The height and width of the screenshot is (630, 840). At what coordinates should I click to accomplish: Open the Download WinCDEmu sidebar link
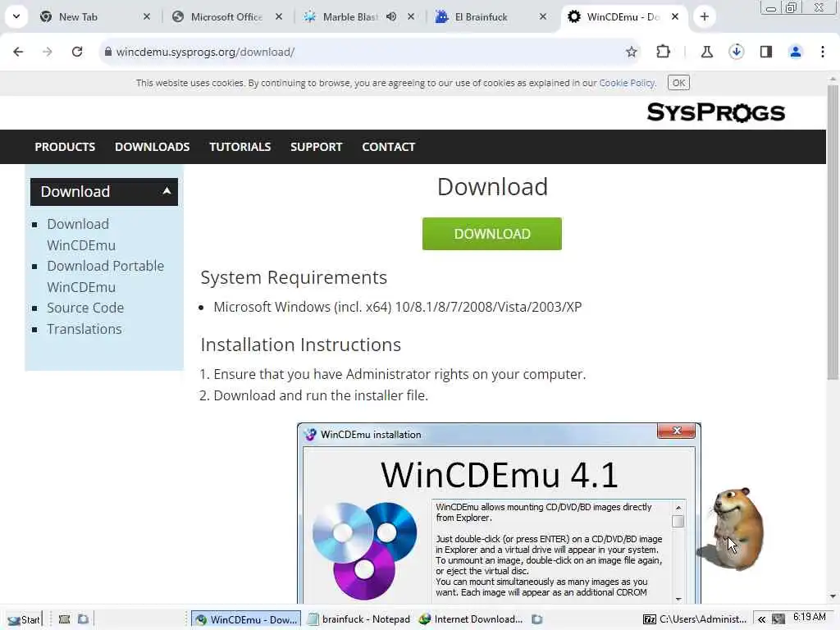pyautogui.click(x=81, y=235)
